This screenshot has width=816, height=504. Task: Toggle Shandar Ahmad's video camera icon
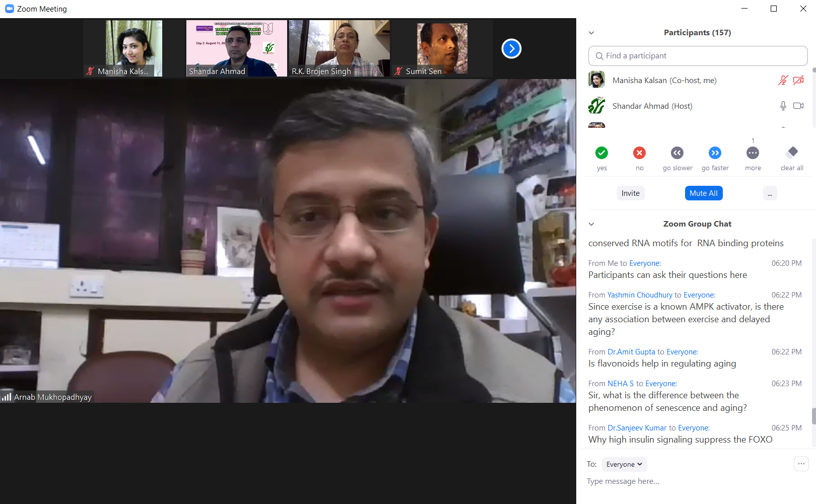click(x=798, y=106)
